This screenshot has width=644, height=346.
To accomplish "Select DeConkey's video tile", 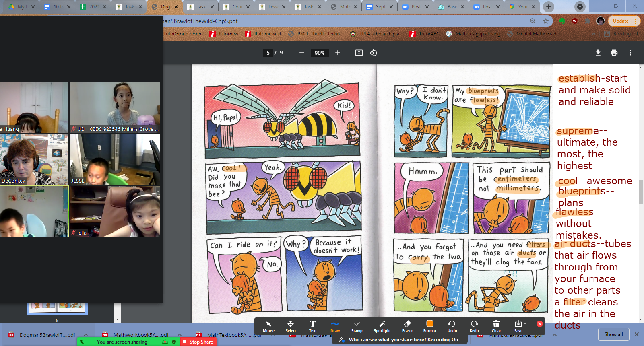I will click(34, 159).
